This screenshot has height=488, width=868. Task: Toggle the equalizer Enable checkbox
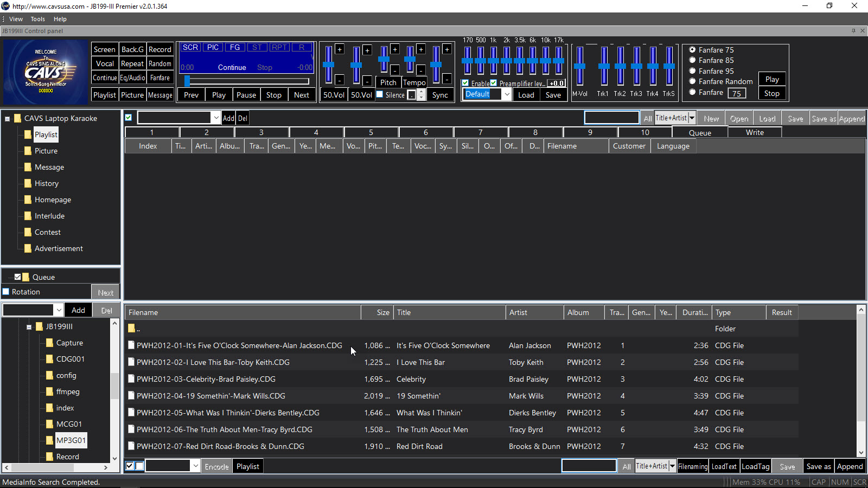point(465,83)
